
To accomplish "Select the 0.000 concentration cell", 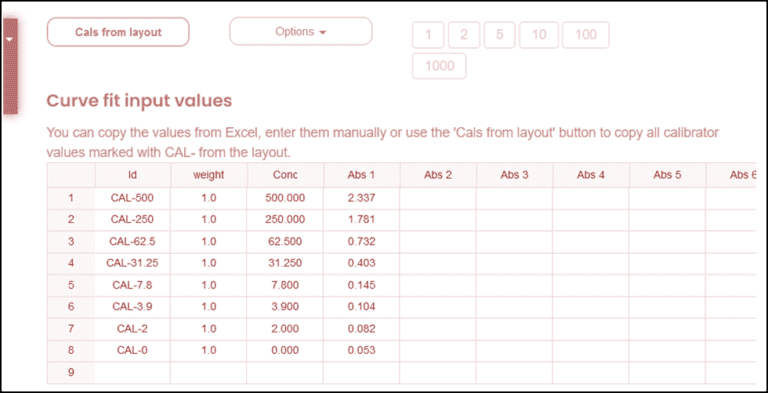I will (285, 350).
